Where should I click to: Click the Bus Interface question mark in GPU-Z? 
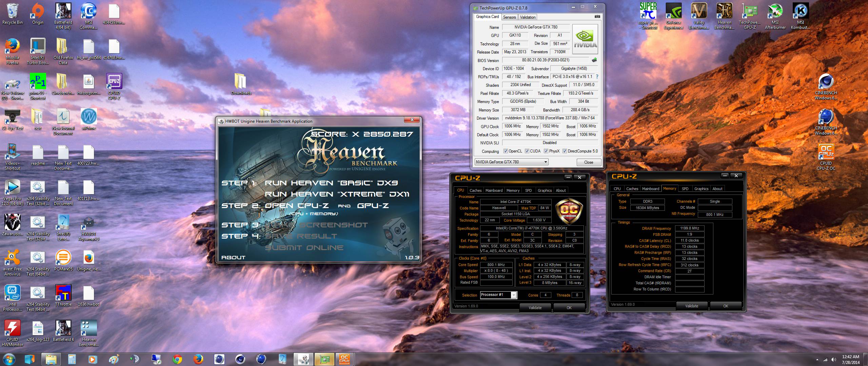pyautogui.click(x=597, y=77)
